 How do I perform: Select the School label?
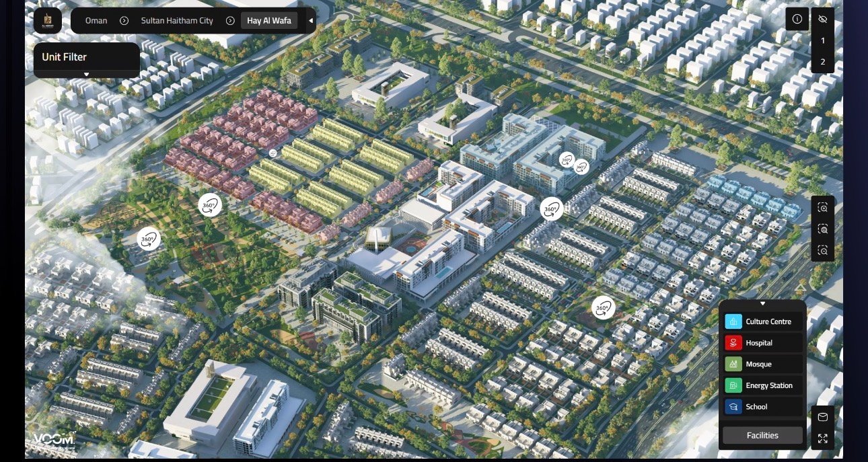[x=756, y=407]
